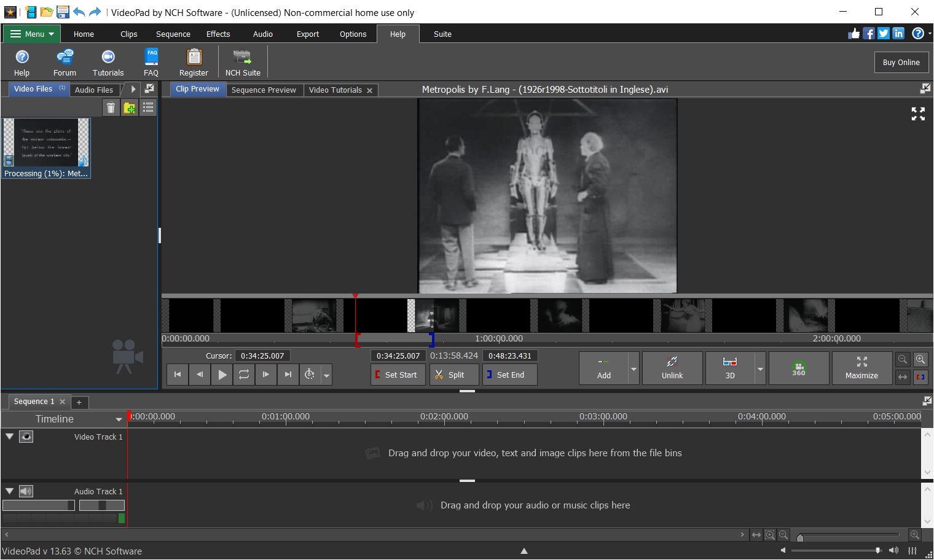Viewport: 934px width, 560px height.
Task: Adjust the master volume slider
Action: coord(877,550)
